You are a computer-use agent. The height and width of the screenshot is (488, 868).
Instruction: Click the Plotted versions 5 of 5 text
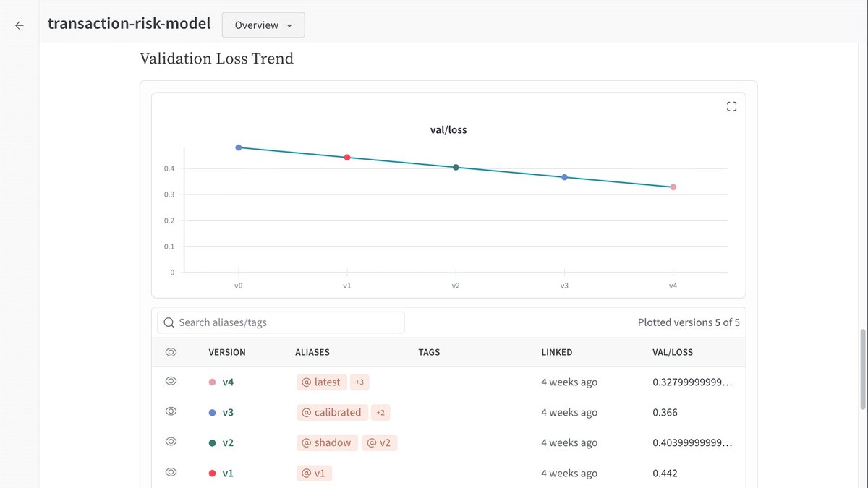click(689, 322)
